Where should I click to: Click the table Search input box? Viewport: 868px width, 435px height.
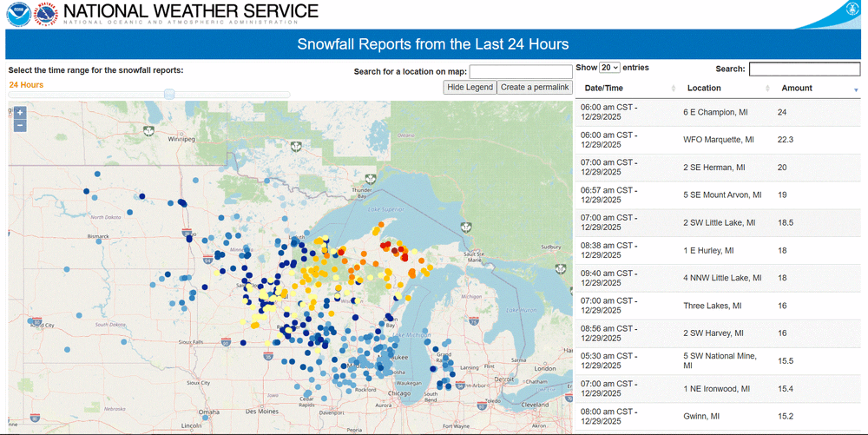804,69
